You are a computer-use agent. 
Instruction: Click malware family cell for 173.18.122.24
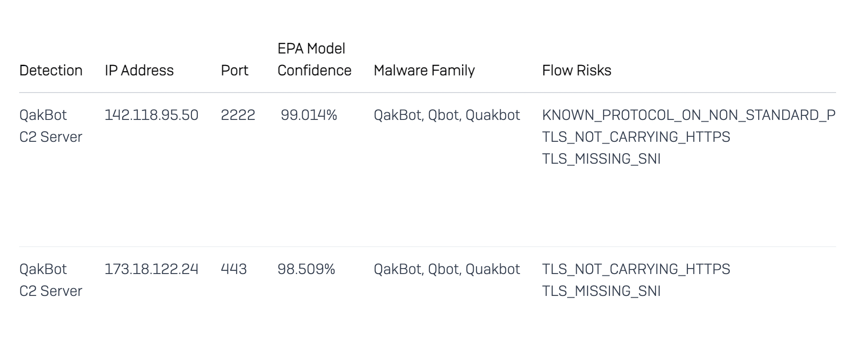click(x=446, y=269)
